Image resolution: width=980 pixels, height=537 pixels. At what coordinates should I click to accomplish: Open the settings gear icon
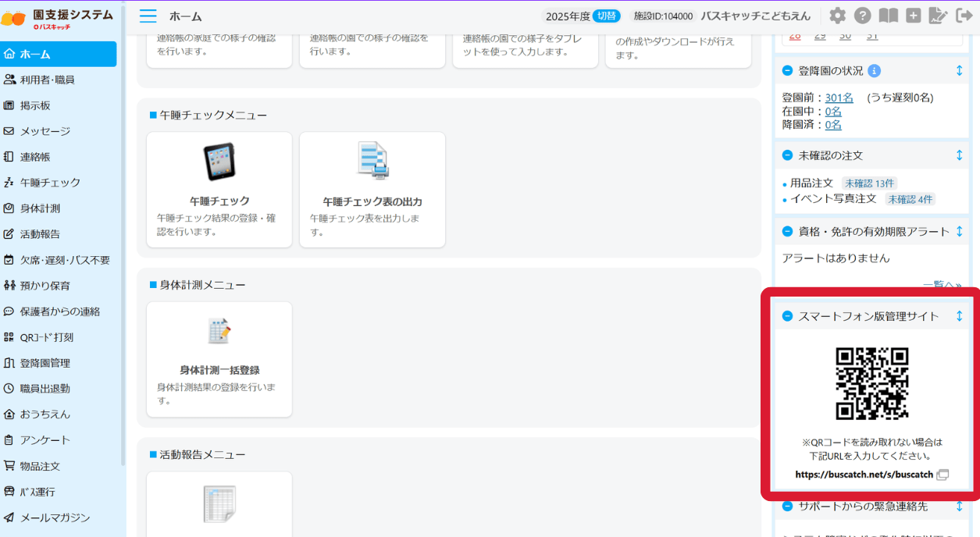(839, 15)
